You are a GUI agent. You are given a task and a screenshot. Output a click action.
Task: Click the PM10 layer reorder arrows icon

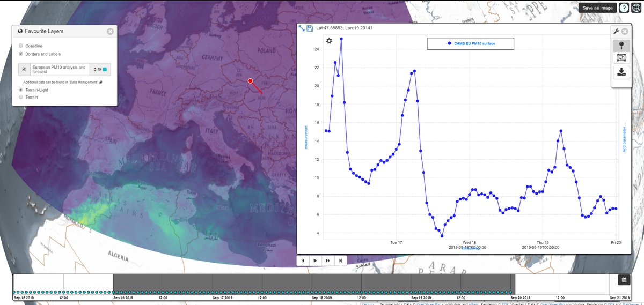[x=95, y=70]
